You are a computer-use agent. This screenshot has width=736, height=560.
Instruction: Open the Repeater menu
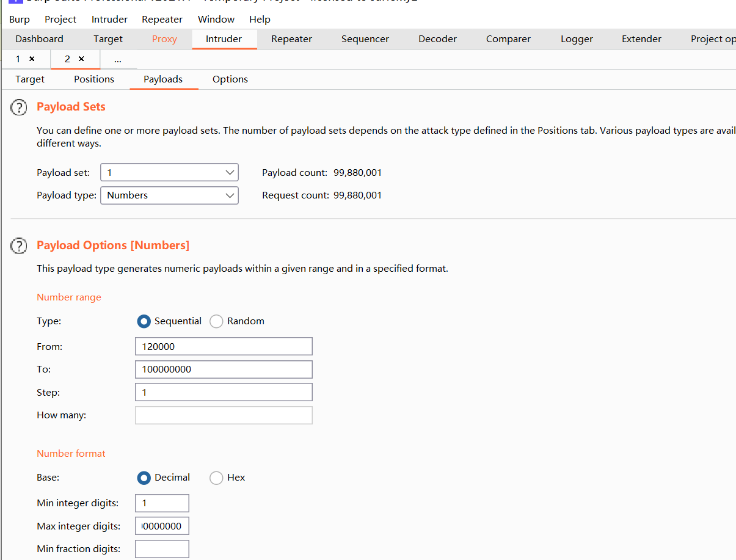[162, 20]
